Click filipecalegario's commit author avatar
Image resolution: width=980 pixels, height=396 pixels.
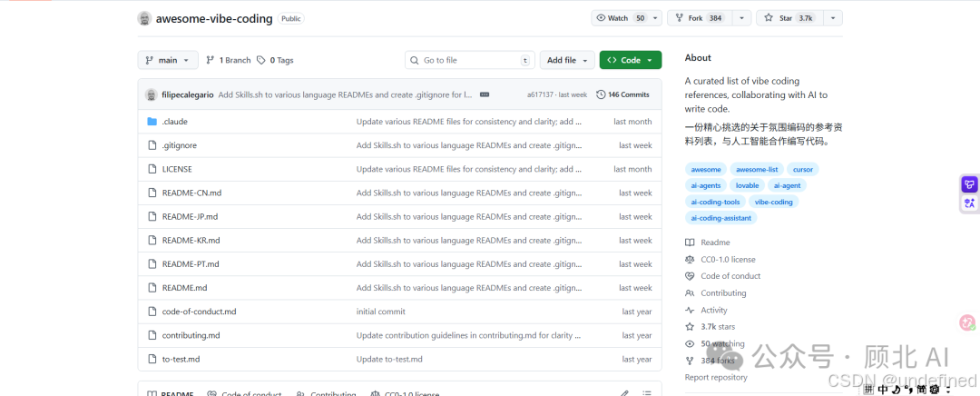coord(151,94)
